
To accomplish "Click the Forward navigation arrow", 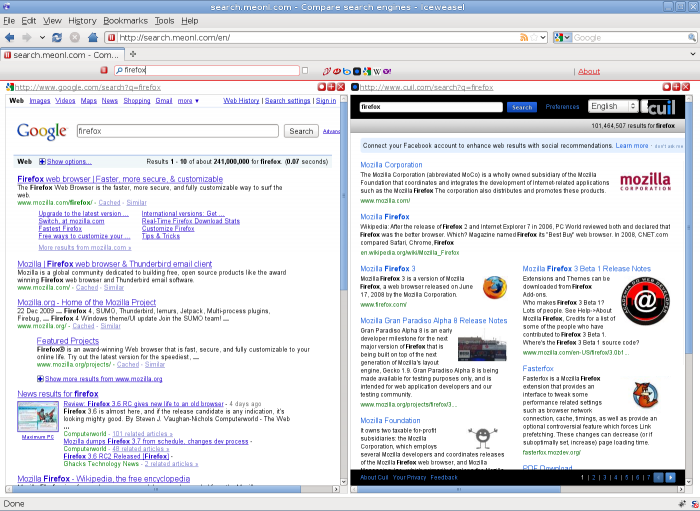I will point(27,37).
